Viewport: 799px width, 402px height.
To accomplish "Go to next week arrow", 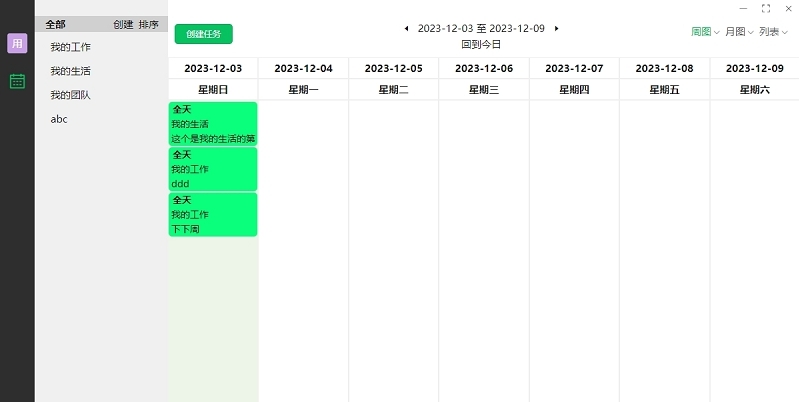I will click(557, 29).
